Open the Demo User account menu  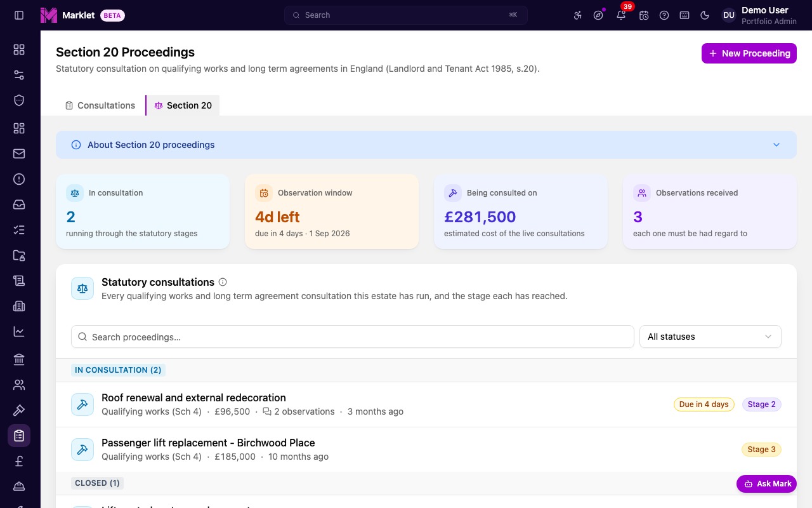[759, 15]
